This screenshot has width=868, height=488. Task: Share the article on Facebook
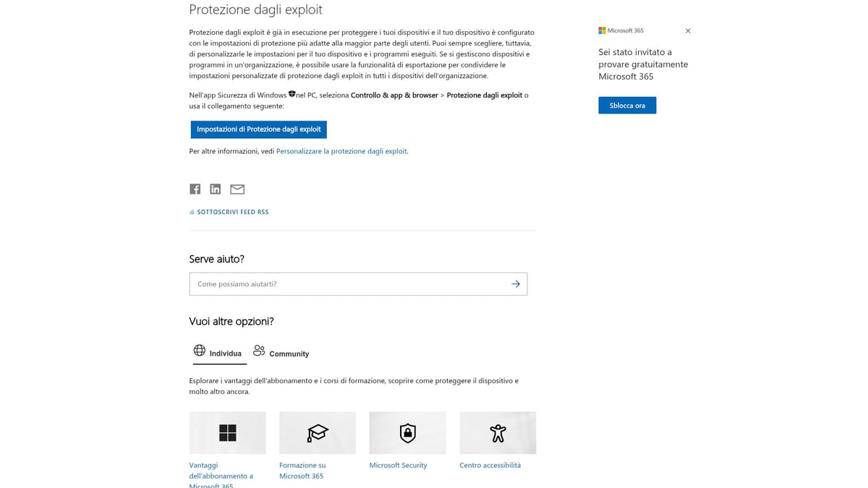coord(195,189)
